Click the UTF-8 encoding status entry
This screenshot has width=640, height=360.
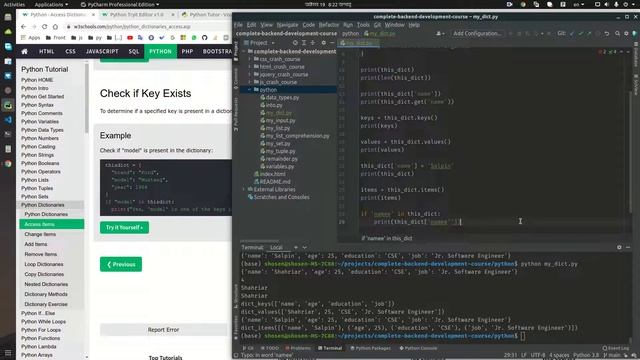[538, 355]
